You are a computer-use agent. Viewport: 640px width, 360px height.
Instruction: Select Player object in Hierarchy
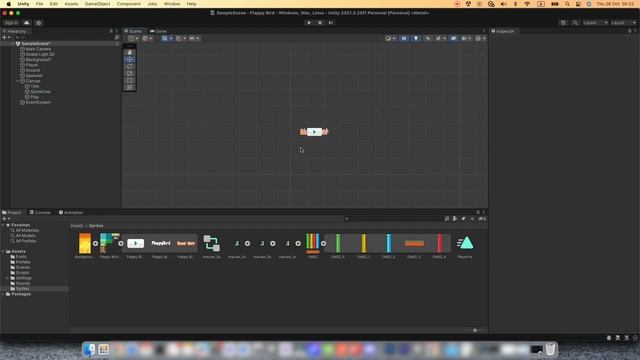29,65
